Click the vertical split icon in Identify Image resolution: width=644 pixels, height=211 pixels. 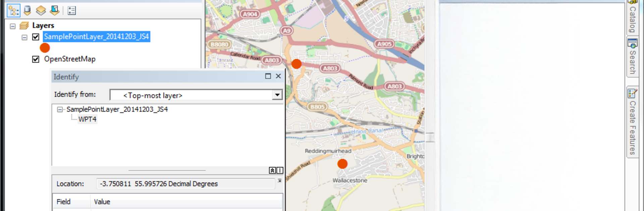280,170
